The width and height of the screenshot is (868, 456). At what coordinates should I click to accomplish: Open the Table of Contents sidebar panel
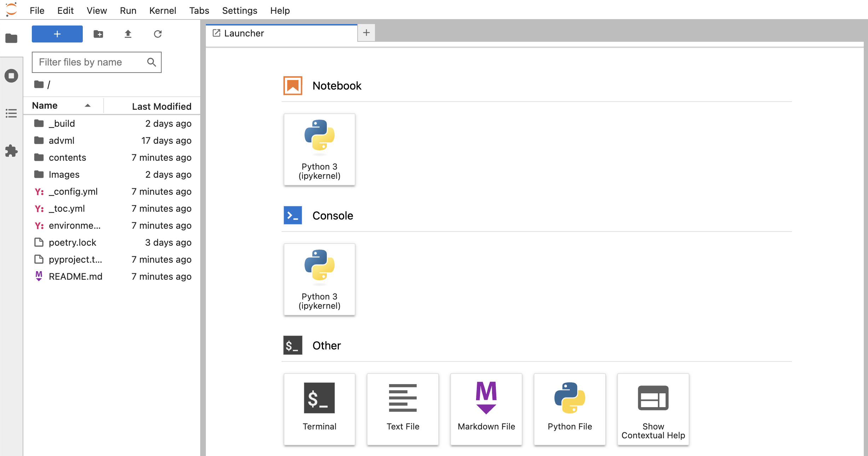point(11,113)
